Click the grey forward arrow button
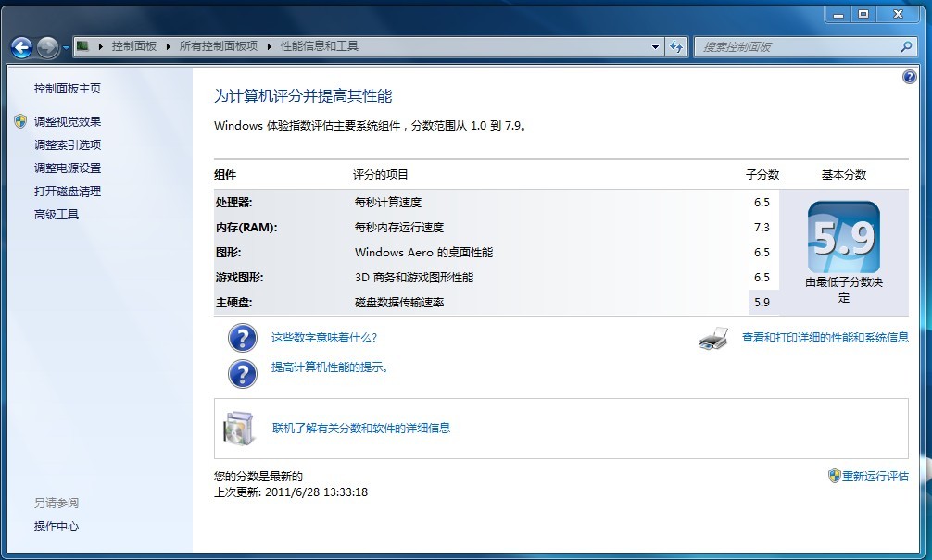The image size is (932, 560). (x=47, y=47)
